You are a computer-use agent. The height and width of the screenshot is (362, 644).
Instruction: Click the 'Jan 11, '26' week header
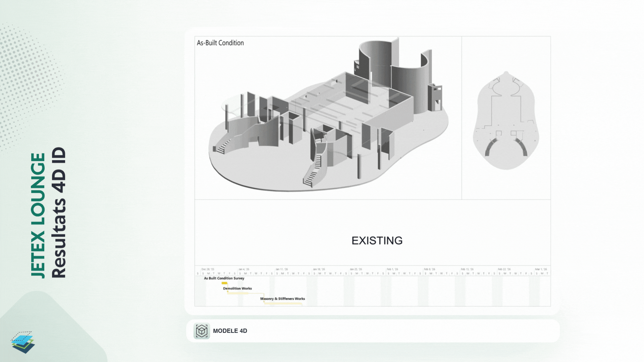pos(282,269)
